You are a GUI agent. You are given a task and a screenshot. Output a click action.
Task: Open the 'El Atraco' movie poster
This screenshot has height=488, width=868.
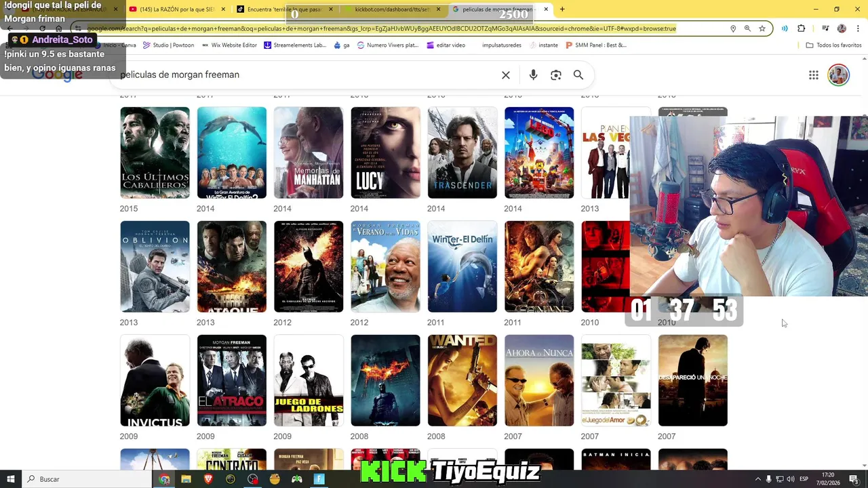(x=232, y=380)
